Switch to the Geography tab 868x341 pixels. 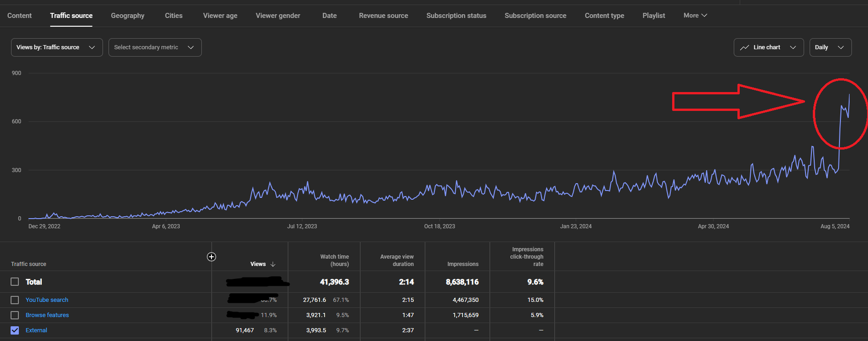click(127, 15)
